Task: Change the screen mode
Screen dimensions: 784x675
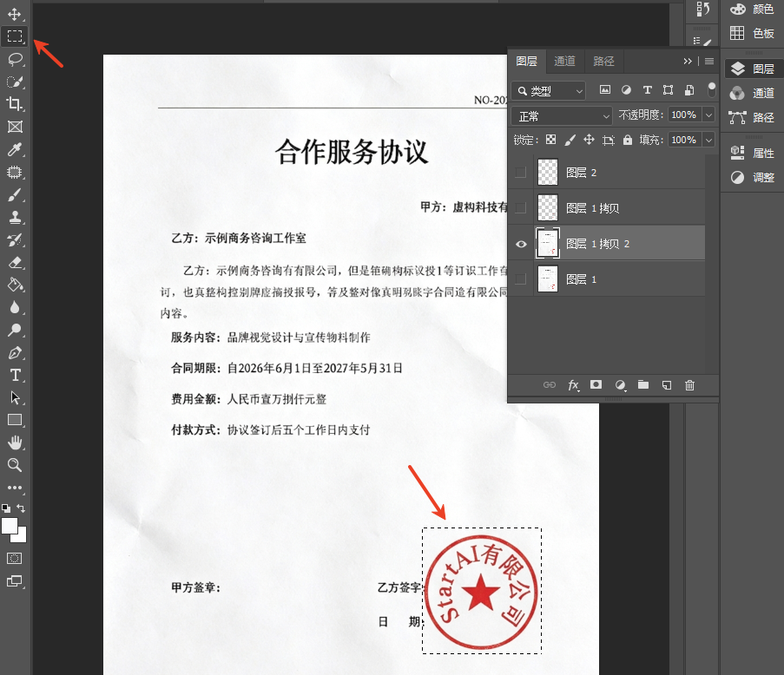Action: click(x=15, y=581)
